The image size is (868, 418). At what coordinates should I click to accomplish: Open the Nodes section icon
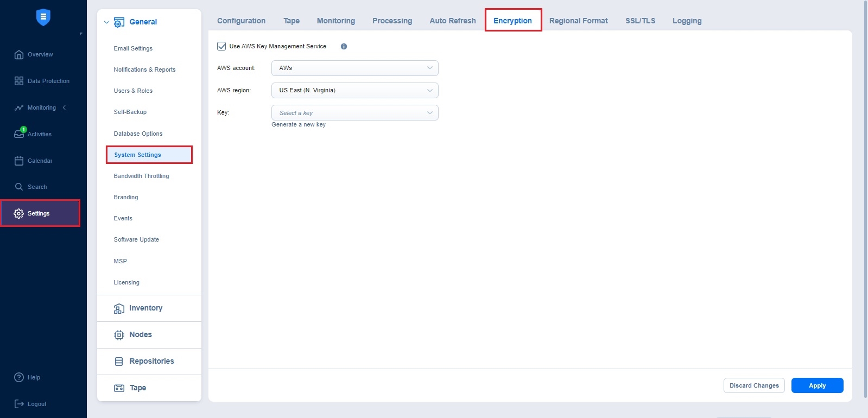click(x=119, y=335)
